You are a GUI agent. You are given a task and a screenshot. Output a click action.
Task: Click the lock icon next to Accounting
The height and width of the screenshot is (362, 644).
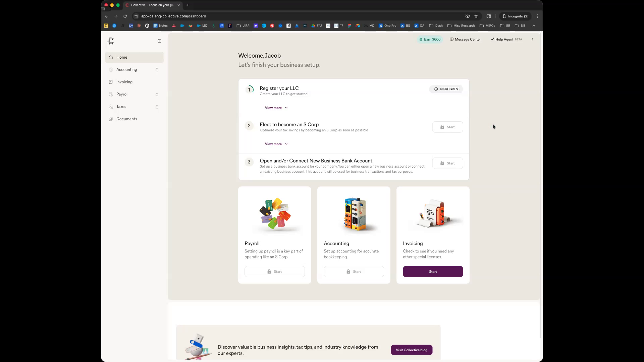pyautogui.click(x=157, y=70)
